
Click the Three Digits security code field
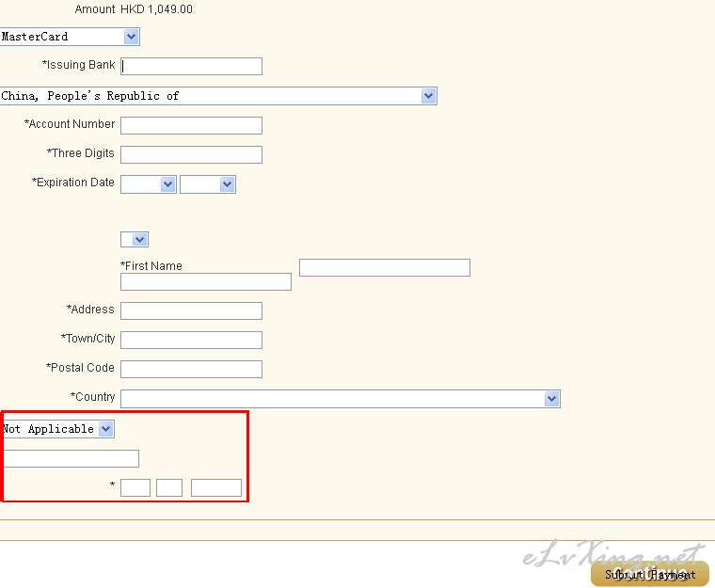pos(191,154)
